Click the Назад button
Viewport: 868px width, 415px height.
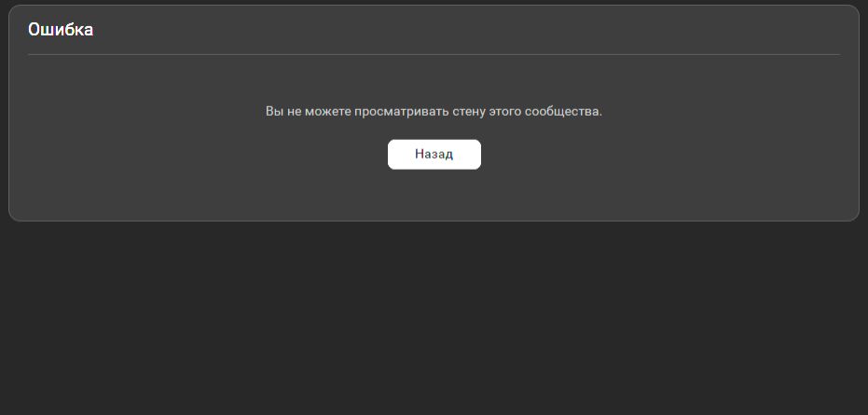pyautogui.click(x=434, y=155)
